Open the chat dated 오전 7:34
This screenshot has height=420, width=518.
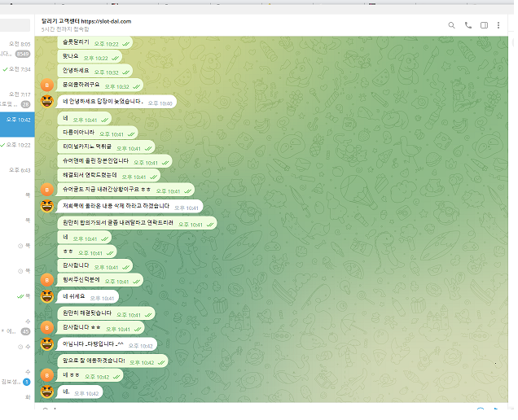[x=15, y=74]
